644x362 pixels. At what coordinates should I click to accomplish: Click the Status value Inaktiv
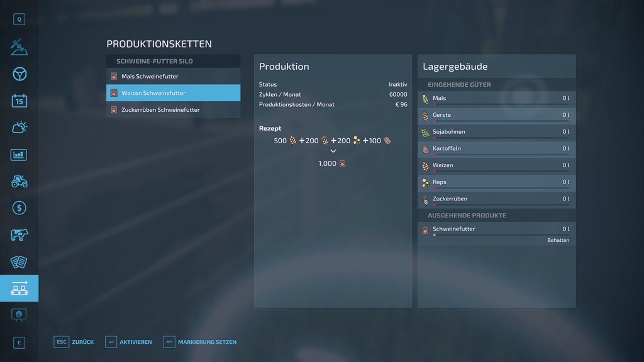[x=398, y=84]
